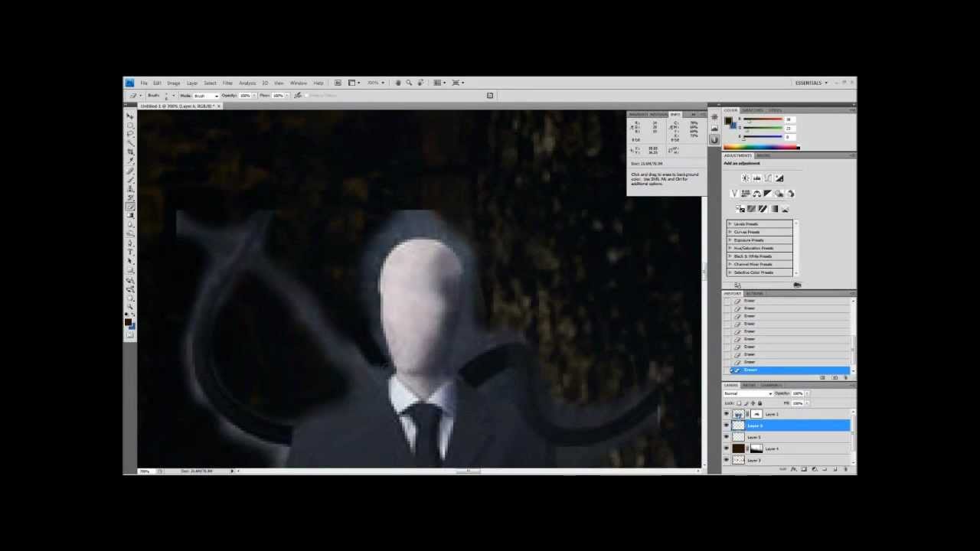This screenshot has width=980, height=551.
Task: Click the Channel Mixer Presets row
Action: 759,264
